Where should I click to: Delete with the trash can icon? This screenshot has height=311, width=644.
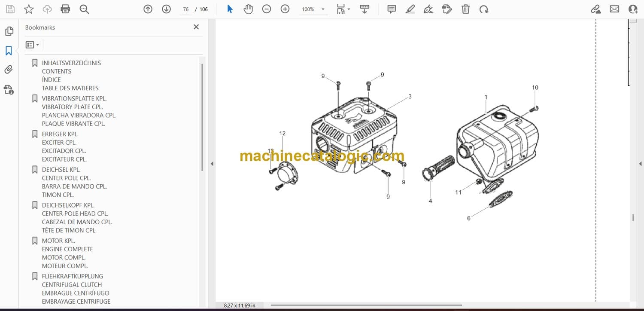pyautogui.click(x=465, y=9)
